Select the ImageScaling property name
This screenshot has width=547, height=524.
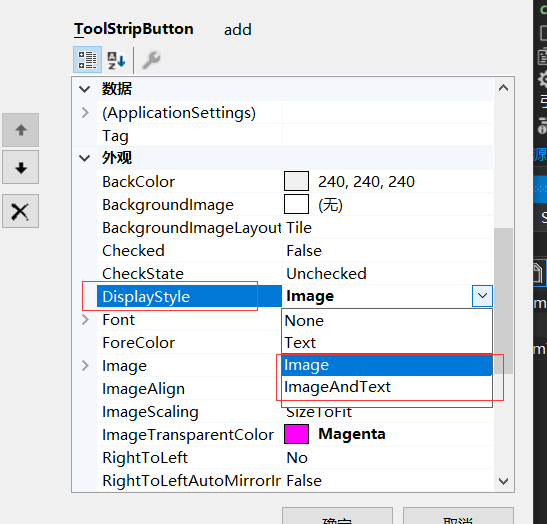[x=150, y=412]
